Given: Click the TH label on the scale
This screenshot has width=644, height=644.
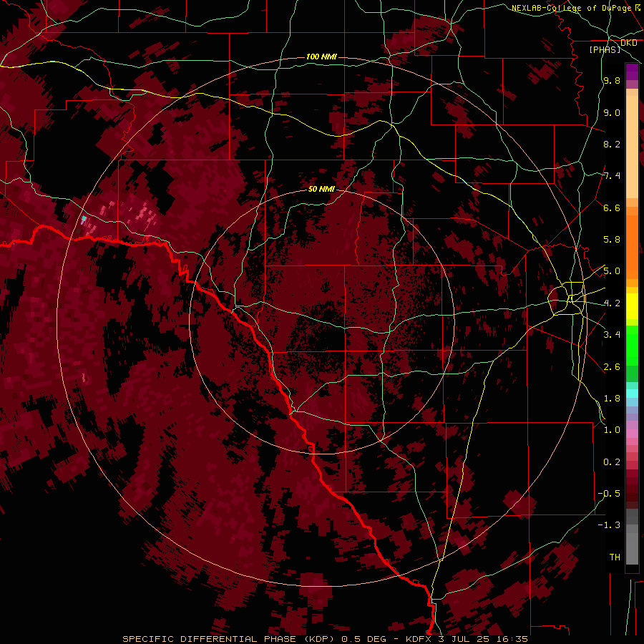Looking at the screenshot, I should [x=615, y=557].
